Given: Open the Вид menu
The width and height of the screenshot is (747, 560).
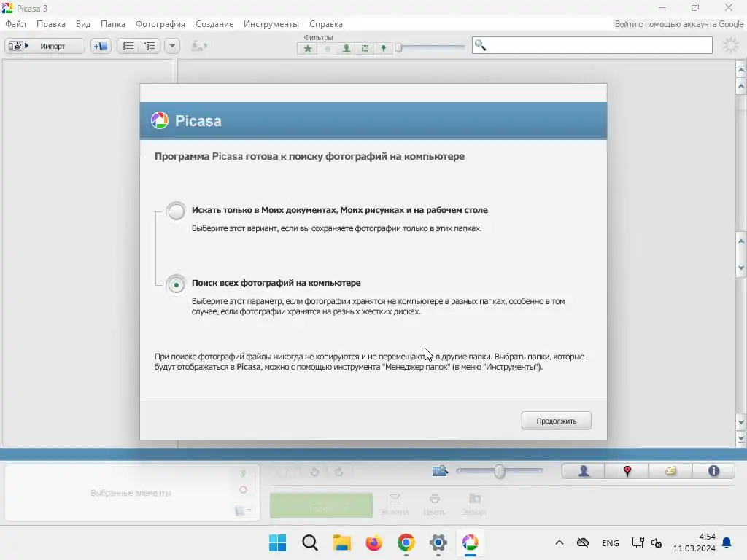Looking at the screenshot, I should [x=83, y=24].
